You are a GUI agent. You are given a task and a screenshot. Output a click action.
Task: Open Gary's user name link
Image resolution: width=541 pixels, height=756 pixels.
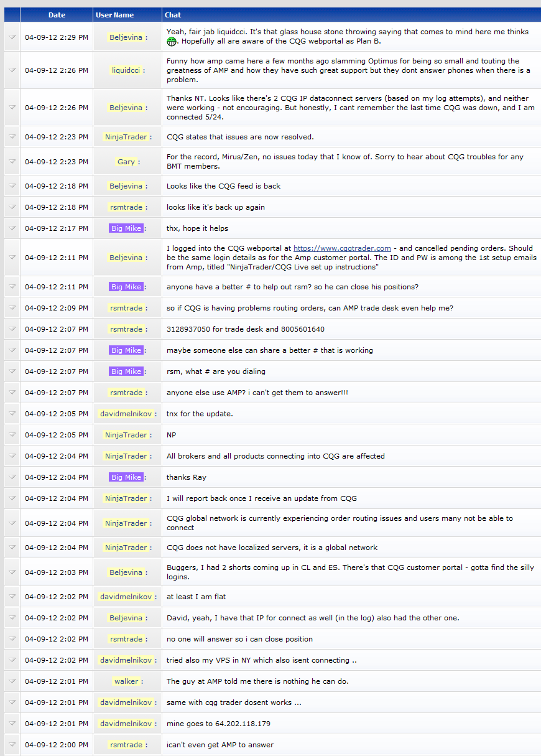point(126,162)
